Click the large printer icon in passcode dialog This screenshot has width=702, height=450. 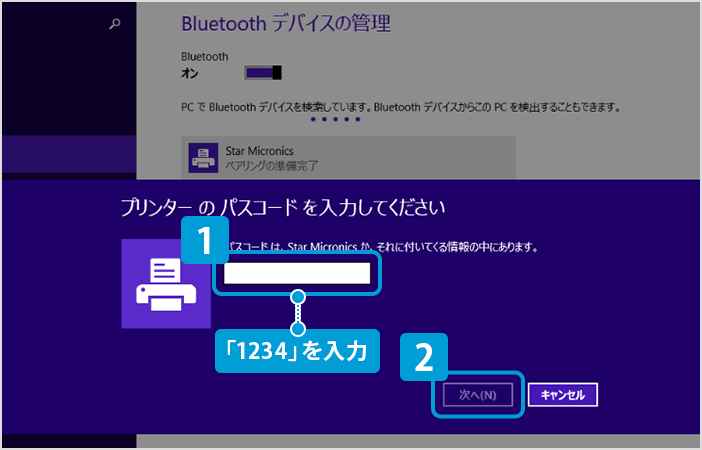166,283
